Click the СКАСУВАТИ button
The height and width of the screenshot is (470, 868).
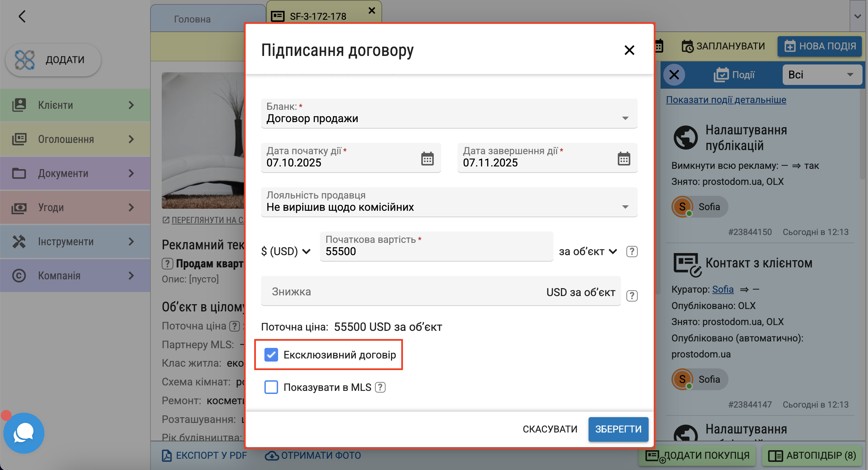[550, 429]
